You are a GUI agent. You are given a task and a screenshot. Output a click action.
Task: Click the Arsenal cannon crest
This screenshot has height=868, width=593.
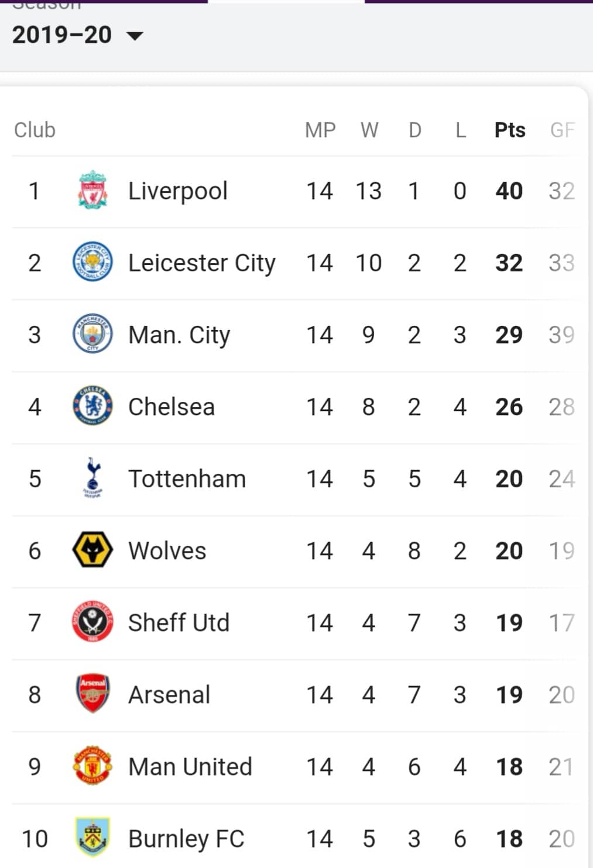[92, 694]
